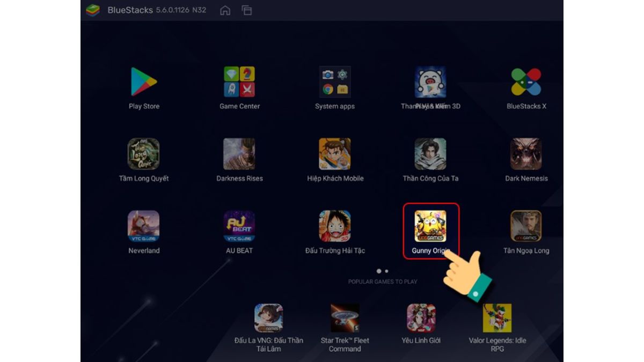Open the AU BEAT game
The image size is (644, 362).
(239, 226)
